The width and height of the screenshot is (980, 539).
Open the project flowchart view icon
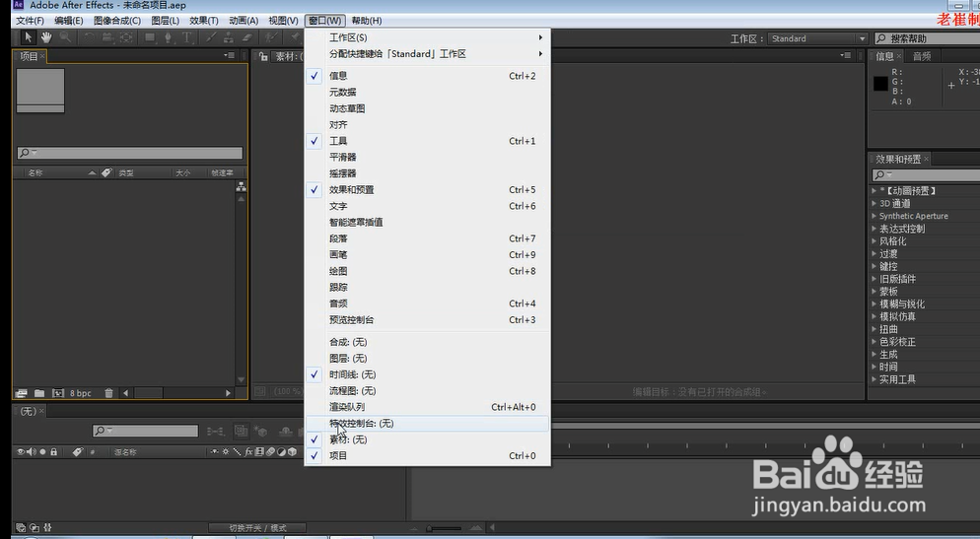pos(242,187)
